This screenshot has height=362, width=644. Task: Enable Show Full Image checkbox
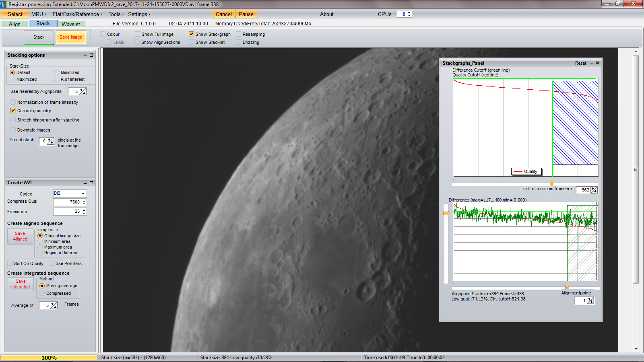click(x=138, y=34)
